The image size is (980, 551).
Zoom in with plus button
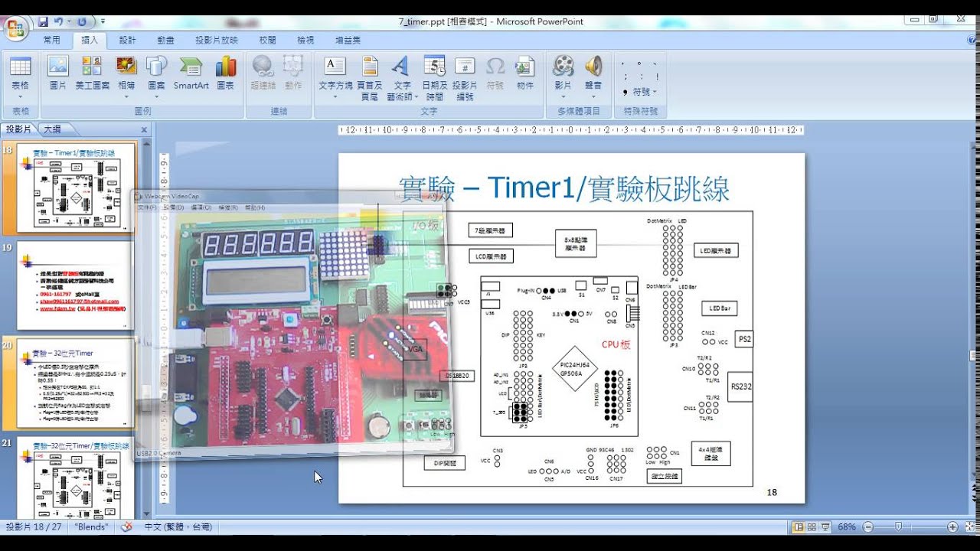[952, 527]
